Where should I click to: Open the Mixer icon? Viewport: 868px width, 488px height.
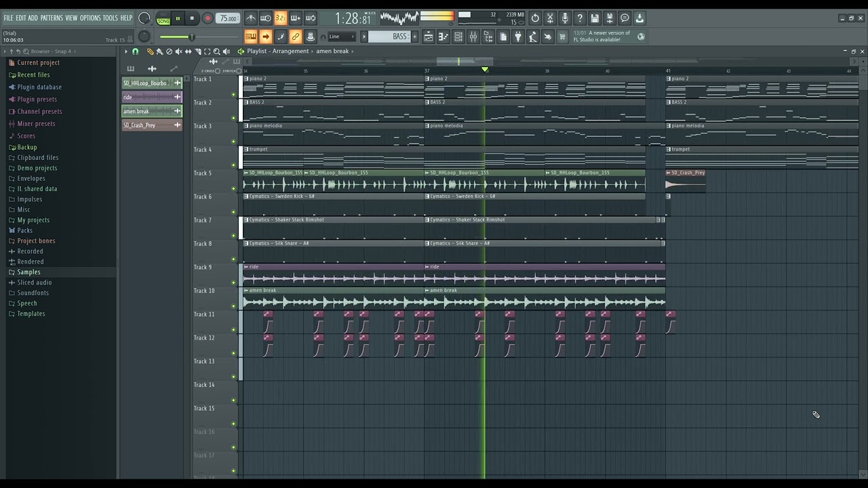pyautogui.click(x=473, y=37)
